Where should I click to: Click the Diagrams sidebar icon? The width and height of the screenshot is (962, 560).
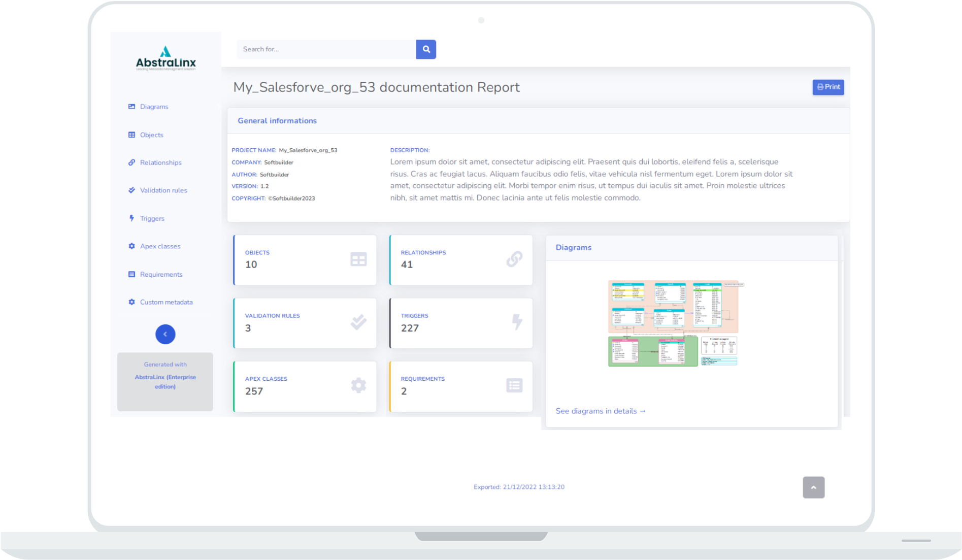pyautogui.click(x=131, y=107)
